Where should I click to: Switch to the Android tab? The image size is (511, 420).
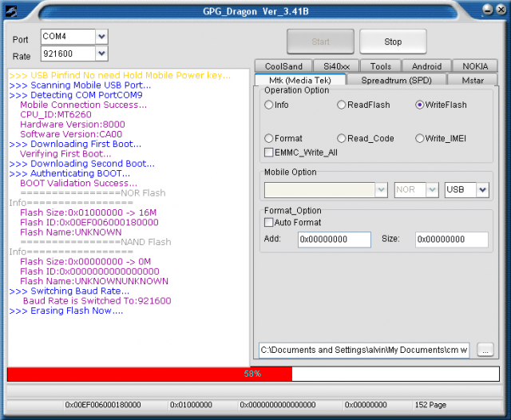click(x=426, y=66)
